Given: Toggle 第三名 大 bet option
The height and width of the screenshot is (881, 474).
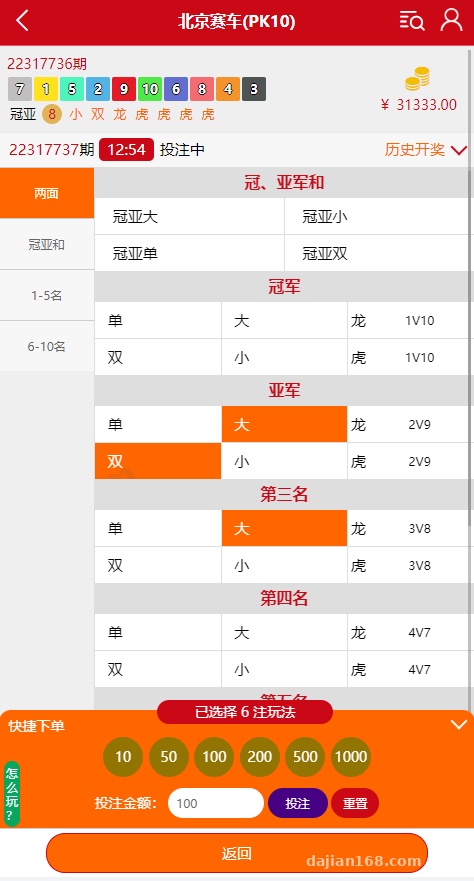Looking at the screenshot, I should pyautogui.click(x=284, y=528).
